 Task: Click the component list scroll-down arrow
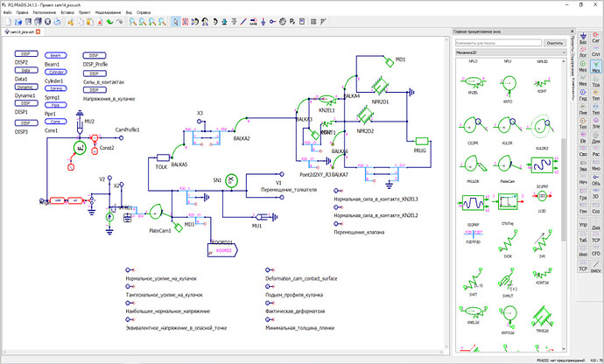tap(564, 349)
